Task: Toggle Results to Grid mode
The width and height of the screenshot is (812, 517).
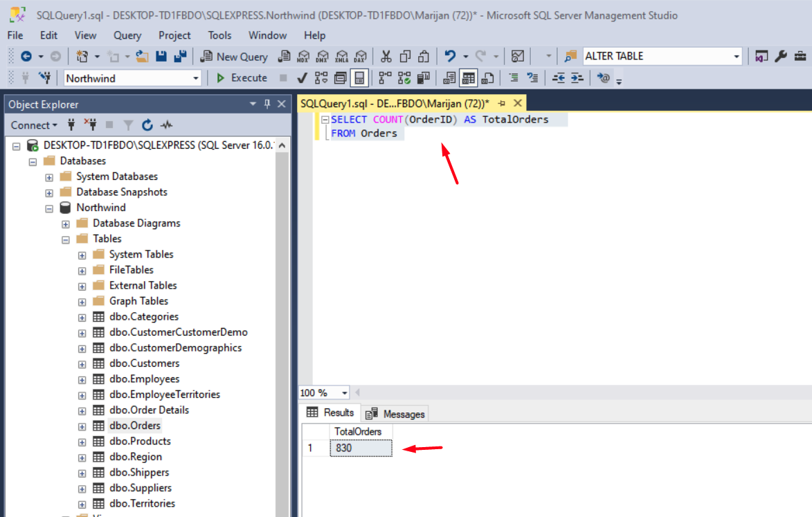Action: click(468, 78)
